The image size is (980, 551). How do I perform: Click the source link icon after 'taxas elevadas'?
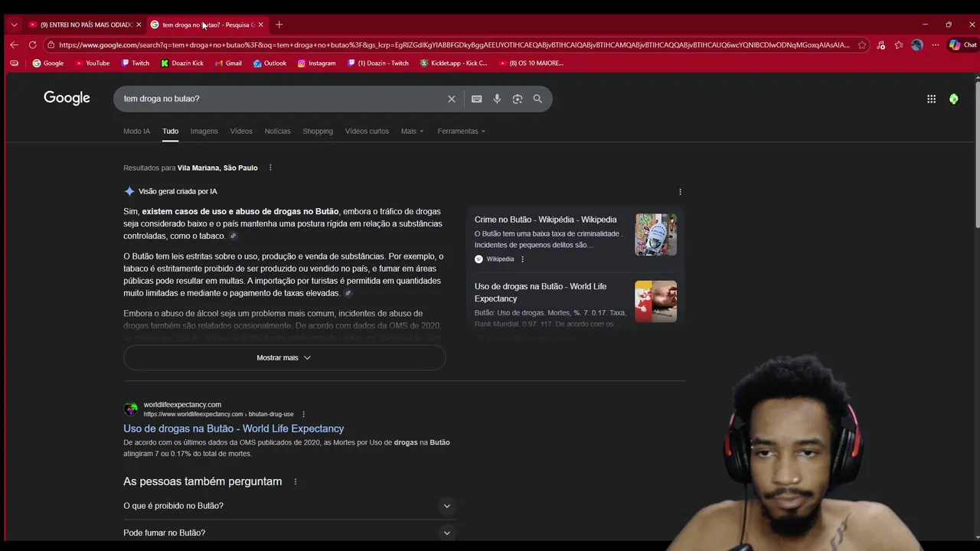pos(348,293)
